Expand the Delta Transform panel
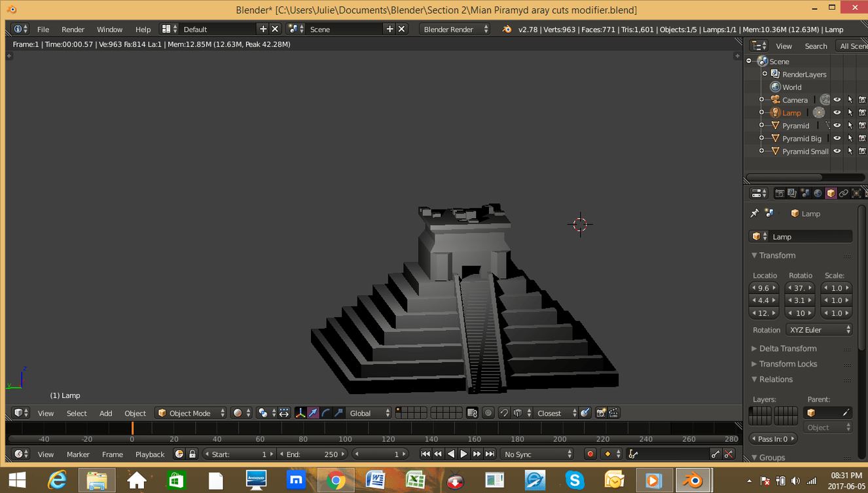The image size is (868, 493). click(787, 348)
